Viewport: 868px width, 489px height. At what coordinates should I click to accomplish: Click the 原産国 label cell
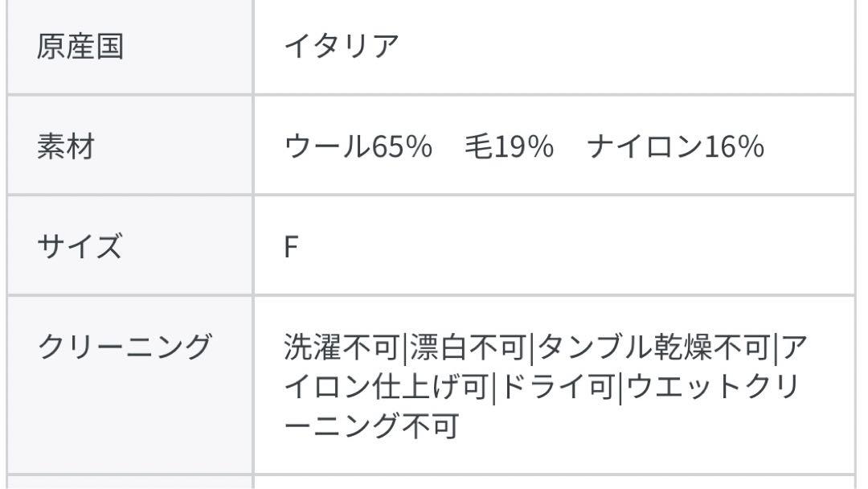pos(129,47)
